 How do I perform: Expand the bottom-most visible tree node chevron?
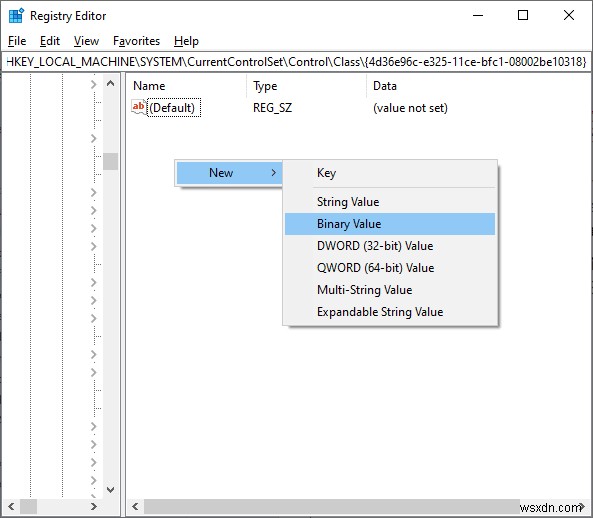tap(93, 481)
